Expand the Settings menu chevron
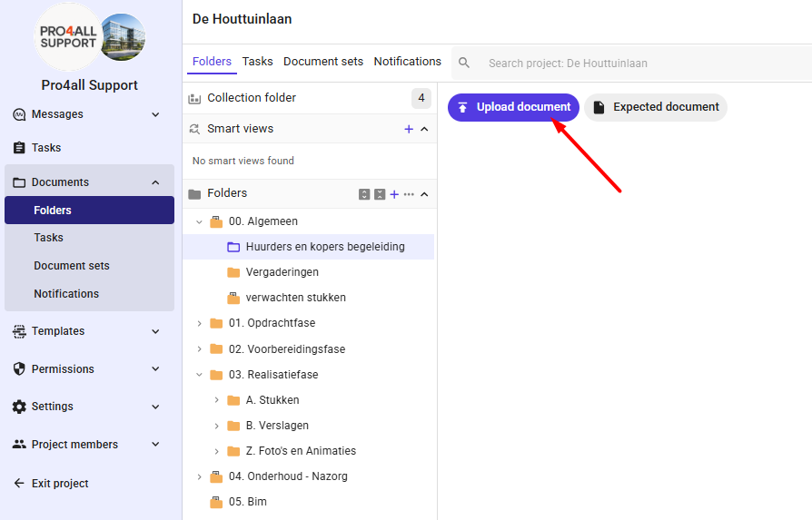This screenshot has height=520, width=812. click(x=155, y=407)
